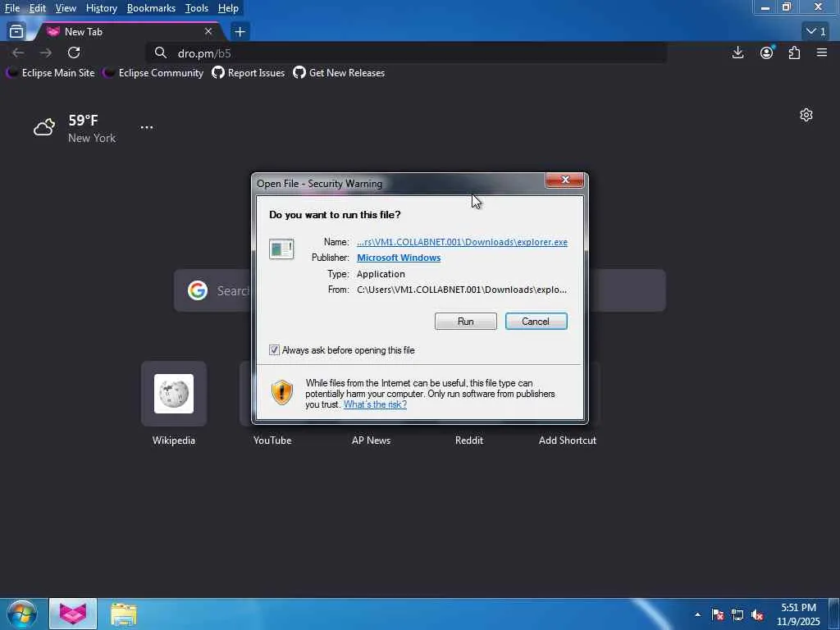840x630 pixels.
Task: Open the Wikipedia shortcut tile
Action: pyautogui.click(x=174, y=394)
